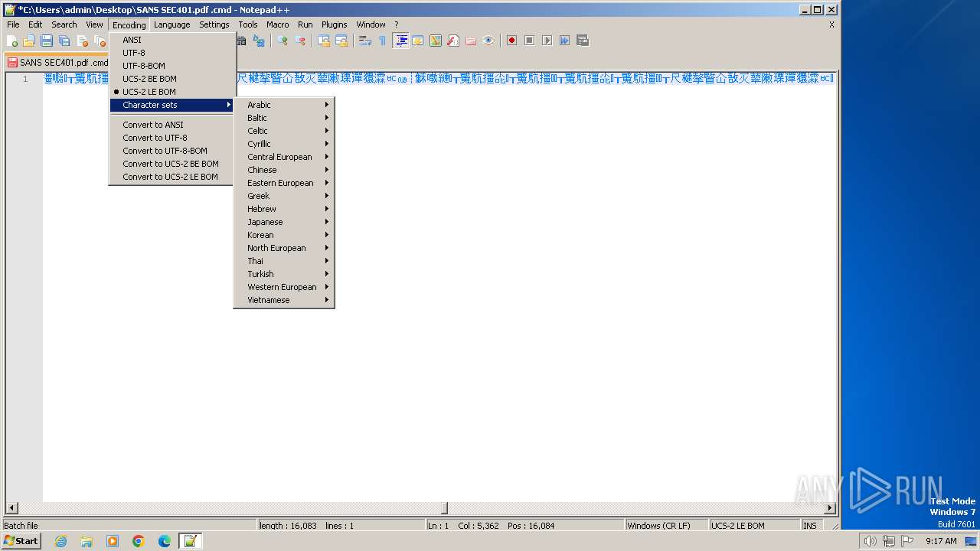Expand the Thai character set submenu
This screenshot has width=980, height=551.
pos(284,261)
